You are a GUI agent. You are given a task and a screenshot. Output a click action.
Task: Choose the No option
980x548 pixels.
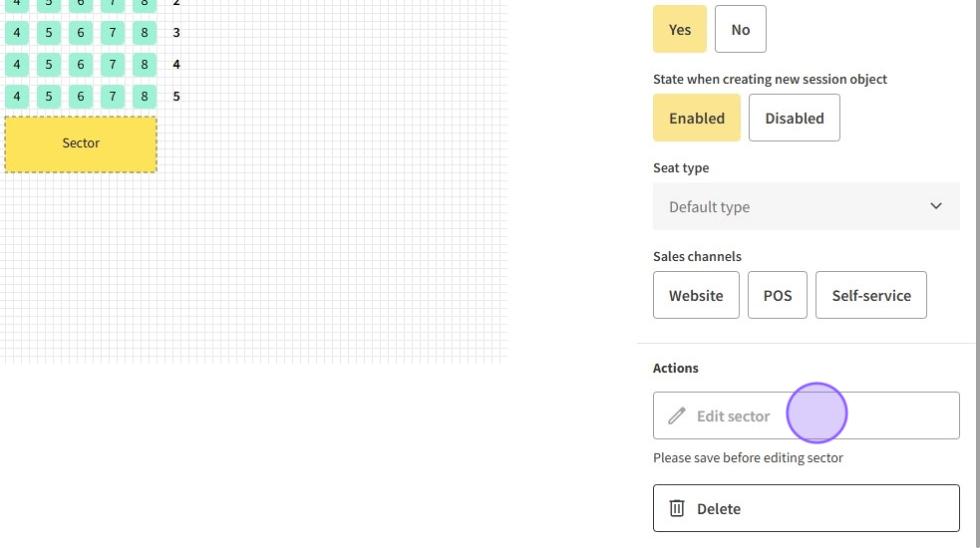tap(740, 29)
